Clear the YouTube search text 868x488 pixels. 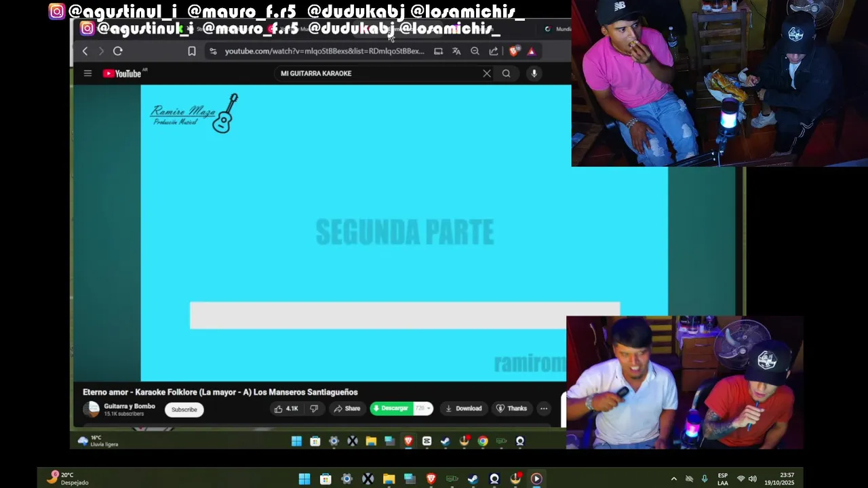[x=487, y=73]
